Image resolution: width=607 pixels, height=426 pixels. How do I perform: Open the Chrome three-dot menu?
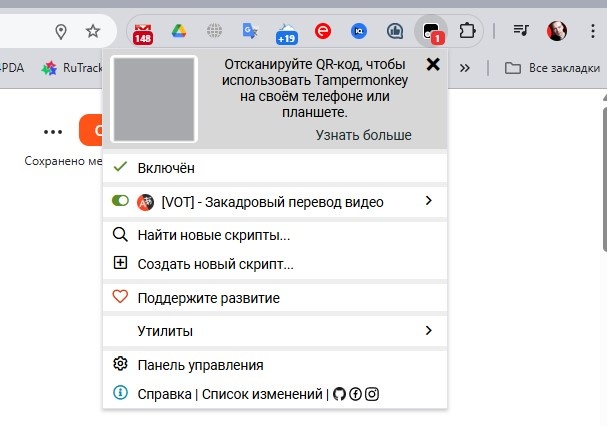[x=592, y=31]
